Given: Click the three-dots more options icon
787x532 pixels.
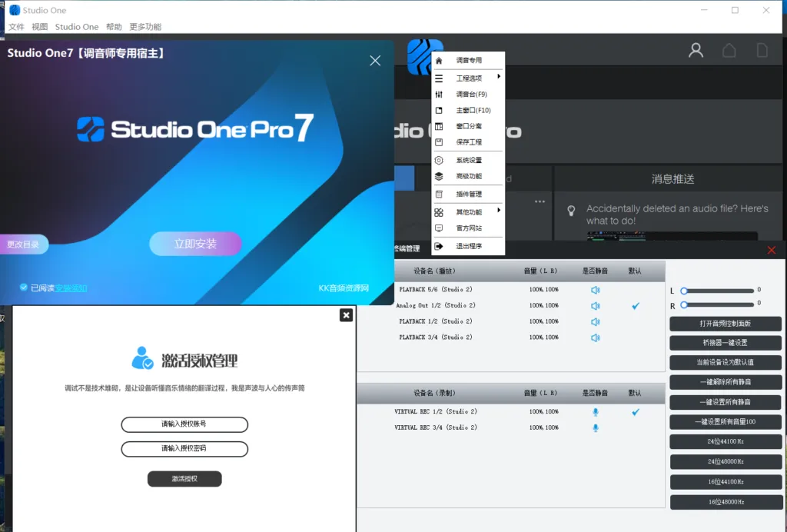Looking at the screenshot, I should (x=540, y=201).
